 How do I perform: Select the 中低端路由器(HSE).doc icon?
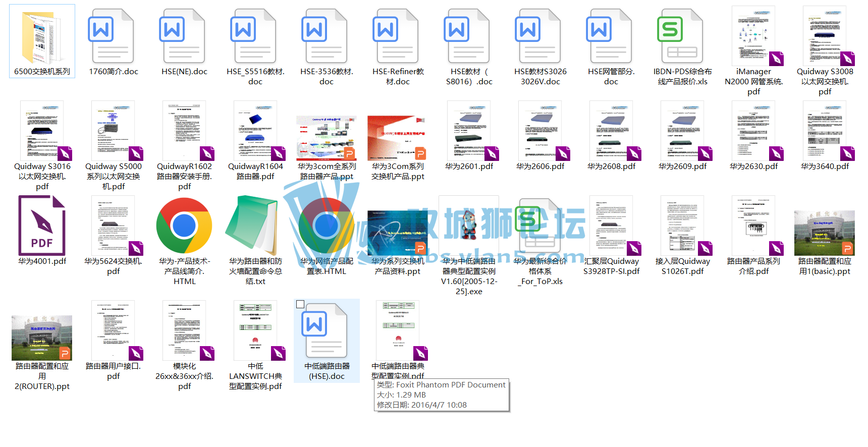click(324, 330)
